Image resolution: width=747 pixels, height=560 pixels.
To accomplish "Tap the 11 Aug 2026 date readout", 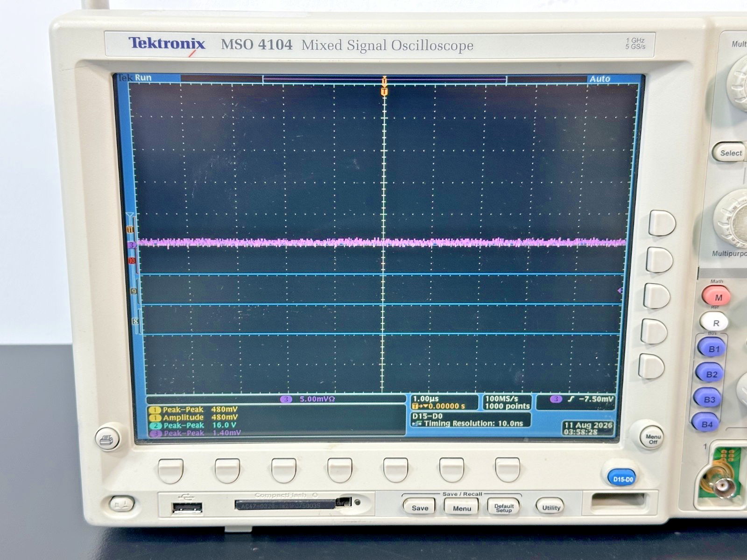I will 588,425.
